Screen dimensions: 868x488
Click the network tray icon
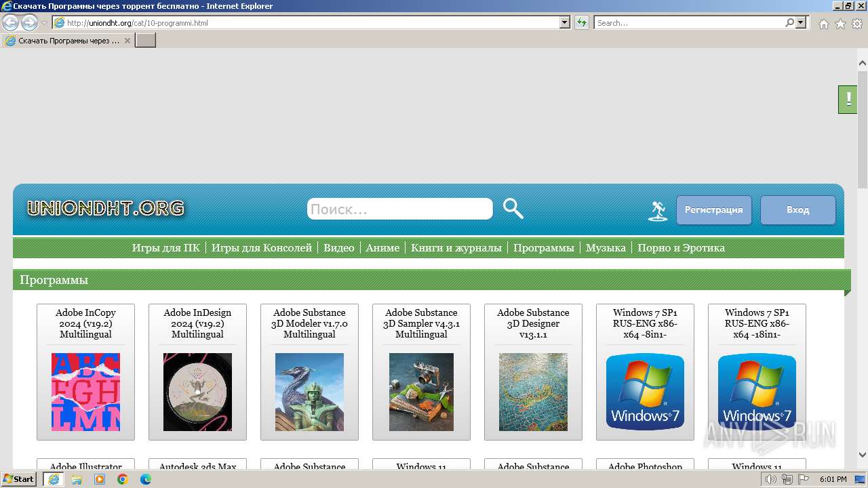787,479
